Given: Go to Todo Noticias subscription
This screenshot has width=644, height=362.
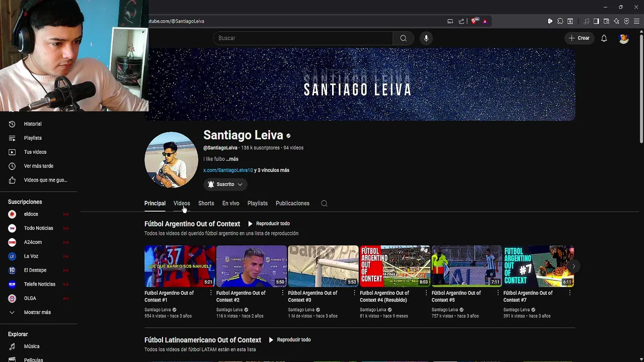Looking at the screenshot, I should coord(38,228).
